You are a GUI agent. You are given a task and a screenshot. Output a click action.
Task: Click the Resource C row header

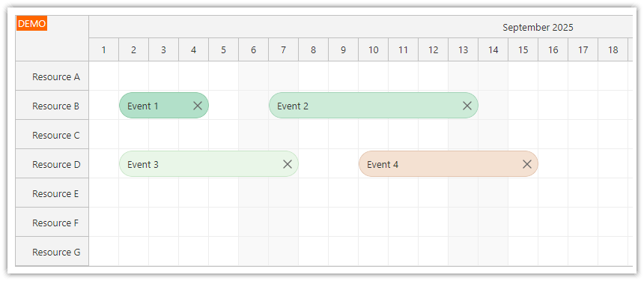click(52, 135)
